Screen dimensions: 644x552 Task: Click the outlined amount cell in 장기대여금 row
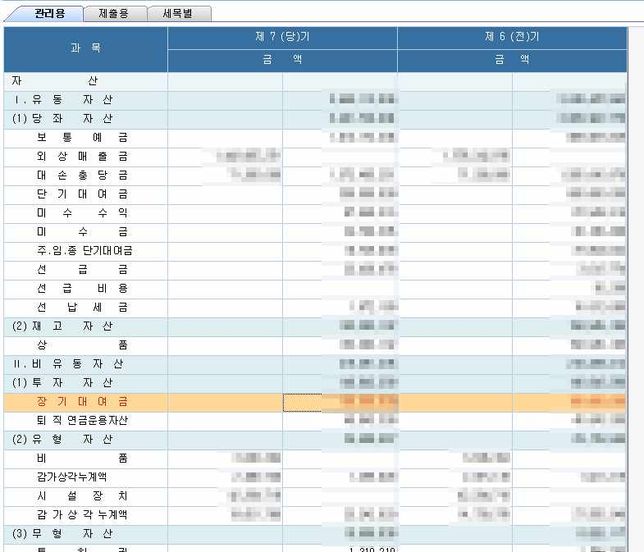point(302,402)
